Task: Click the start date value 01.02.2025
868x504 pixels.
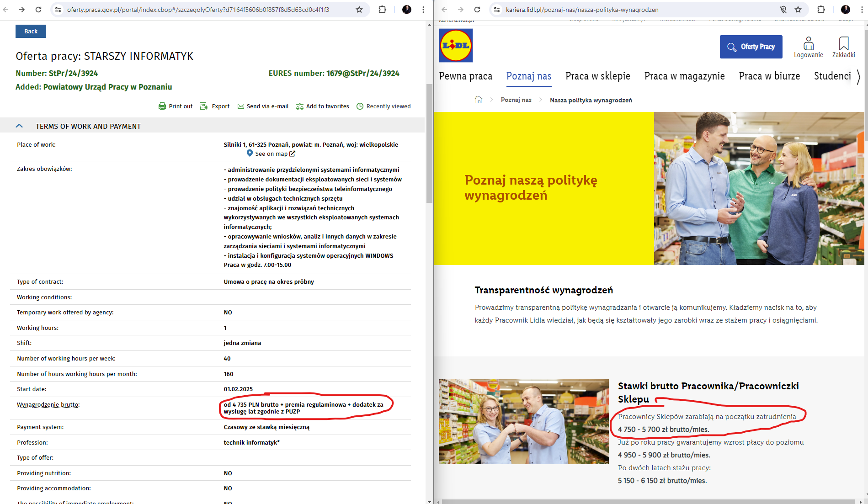Action: pos(238,389)
